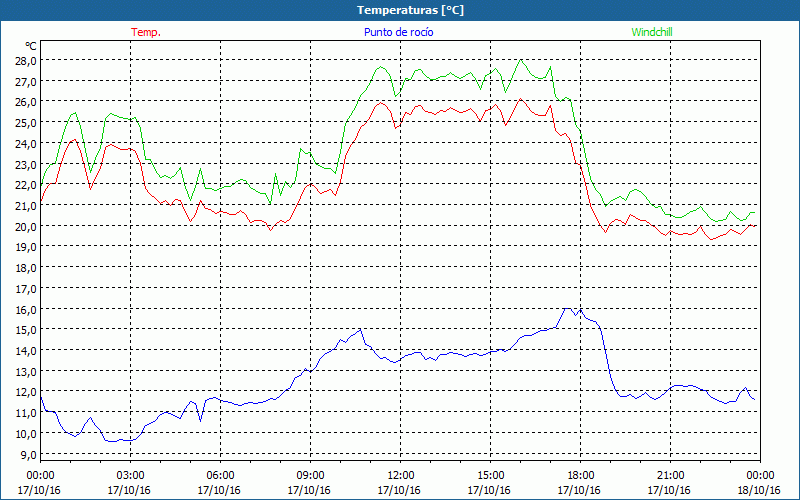The image size is (800, 500).
Task: Click the 28,0 y-axis value
Action: point(26,61)
